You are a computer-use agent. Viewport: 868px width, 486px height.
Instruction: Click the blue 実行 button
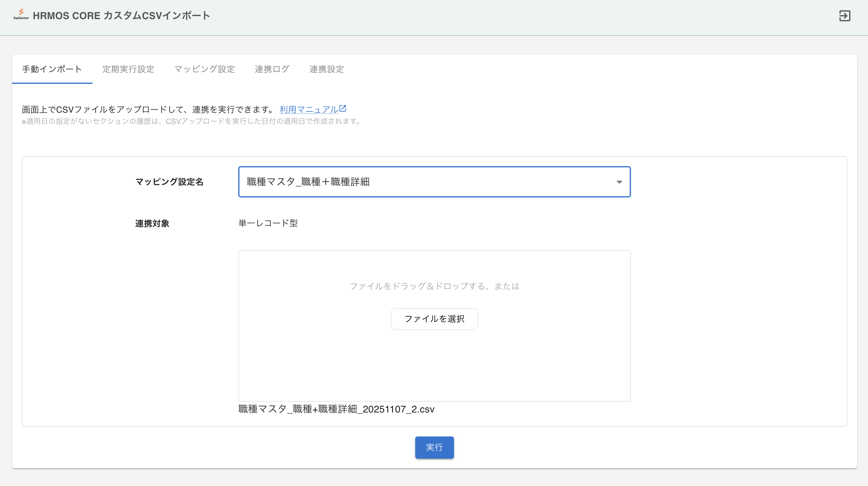point(434,447)
